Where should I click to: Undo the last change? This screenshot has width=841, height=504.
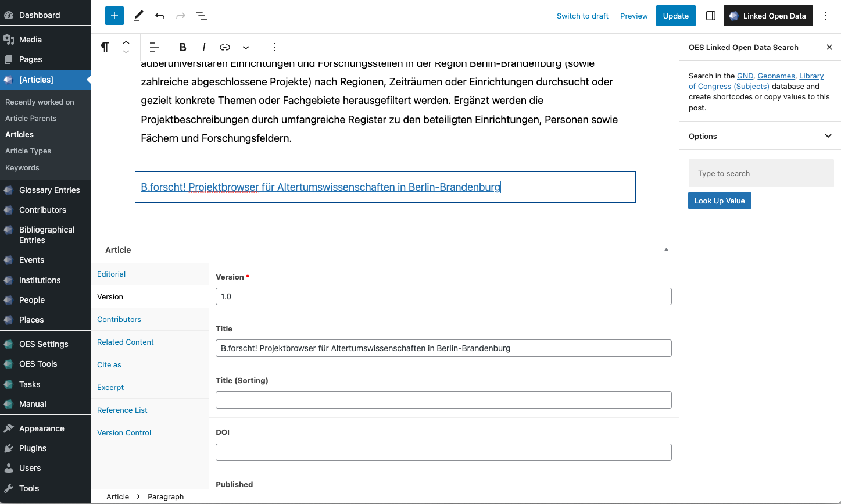pyautogui.click(x=160, y=16)
